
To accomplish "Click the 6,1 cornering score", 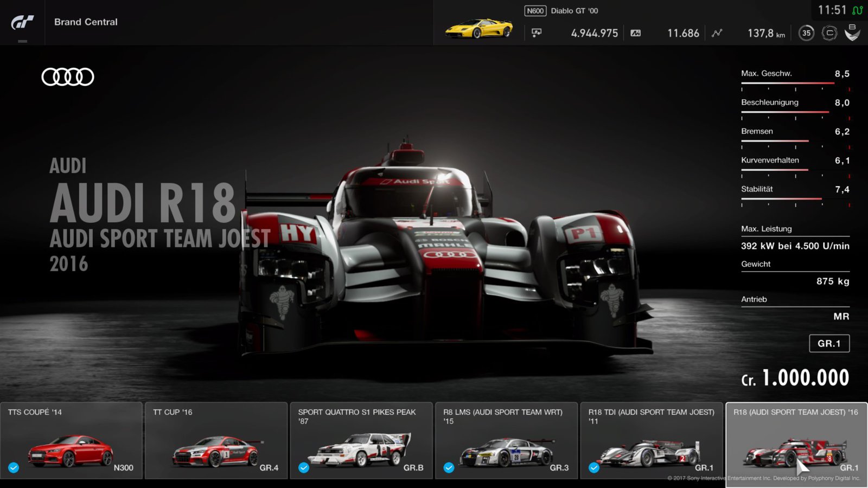I will [x=842, y=160].
